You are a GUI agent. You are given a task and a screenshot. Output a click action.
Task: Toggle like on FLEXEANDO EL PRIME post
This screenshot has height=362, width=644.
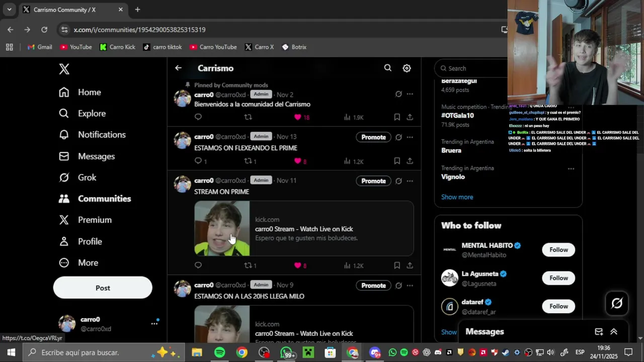[x=300, y=161]
